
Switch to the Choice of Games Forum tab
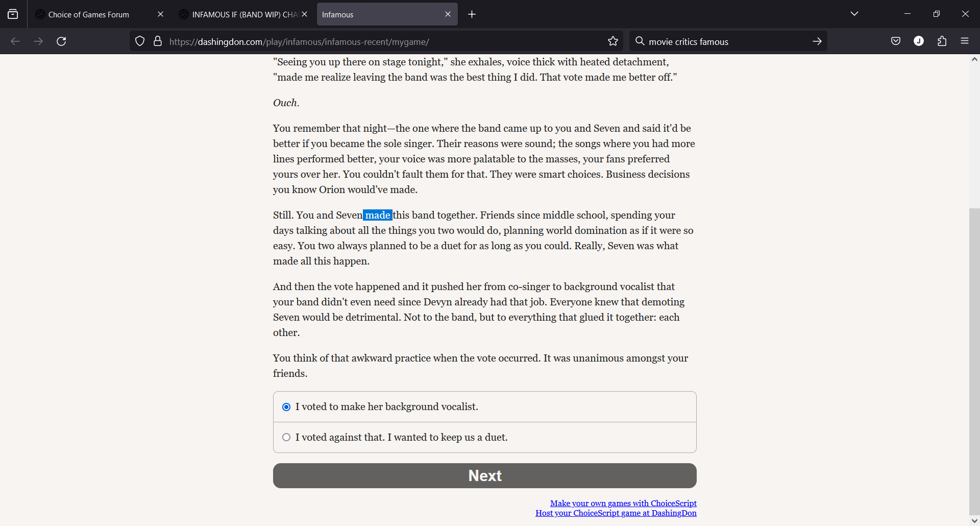coord(100,14)
